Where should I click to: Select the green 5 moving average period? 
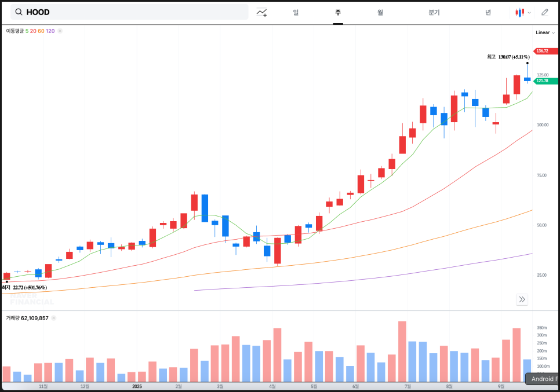[x=27, y=31]
